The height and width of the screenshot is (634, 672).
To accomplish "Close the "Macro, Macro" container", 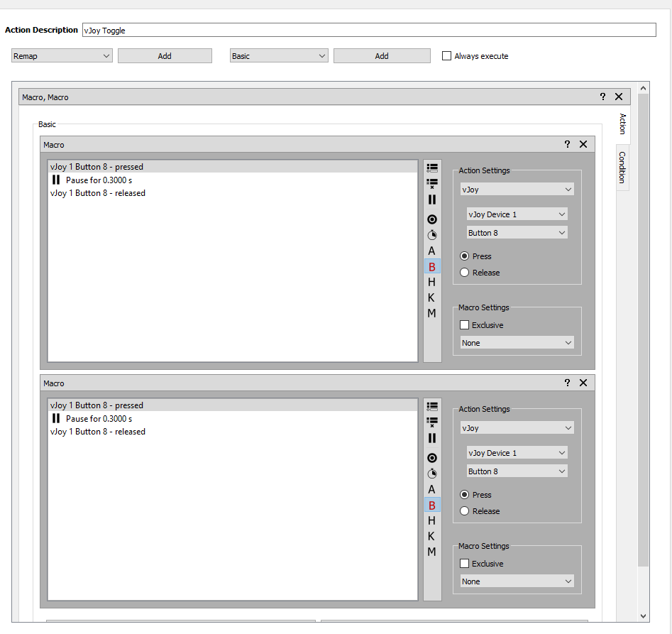I will pyautogui.click(x=619, y=97).
